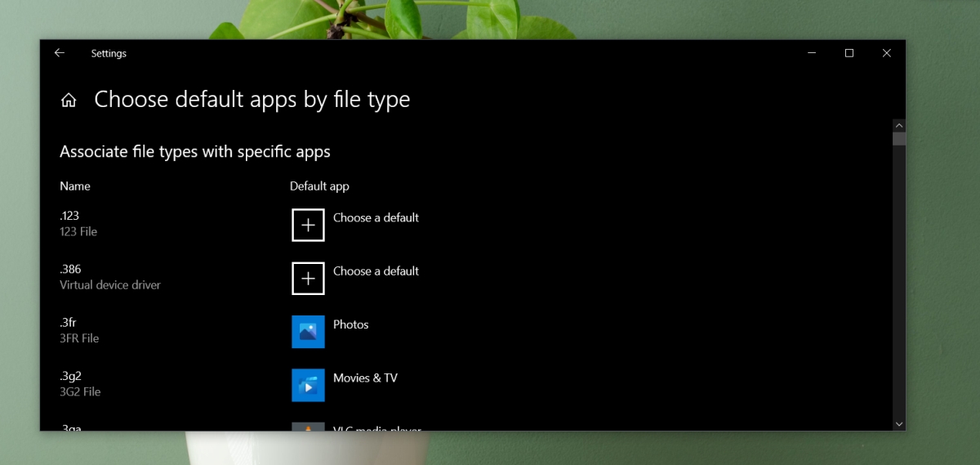The height and width of the screenshot is (465, 980).
Task: Minimize the Settings window
Action: (812, 53)
